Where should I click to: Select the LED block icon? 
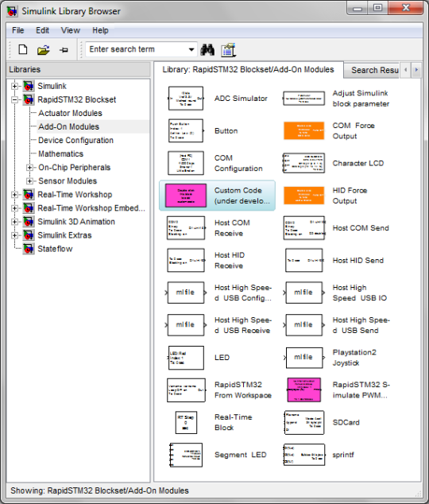186,358
